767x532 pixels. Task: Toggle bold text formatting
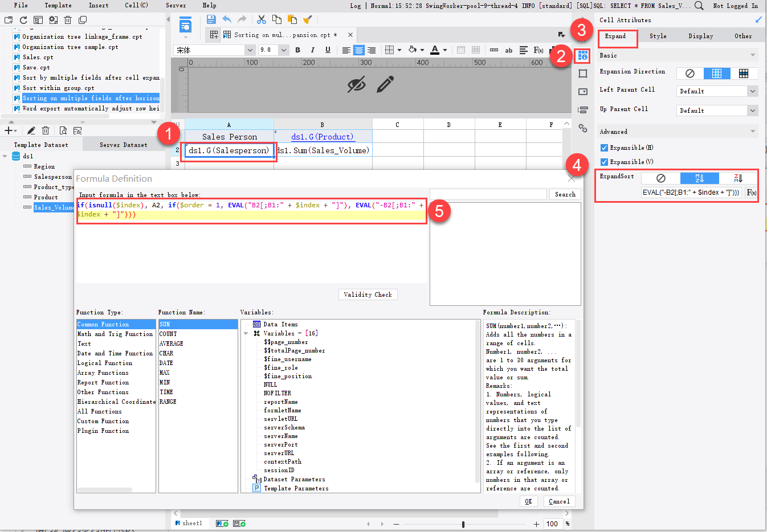(298, 50)
